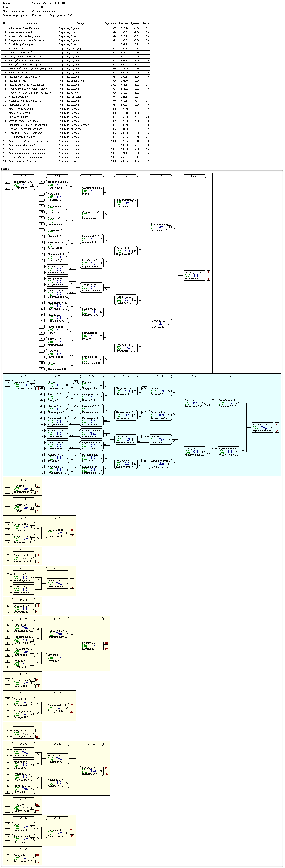The image size is (285, 868).
Task: Click the "3...4" consolation round header
Action: [262, 376]
